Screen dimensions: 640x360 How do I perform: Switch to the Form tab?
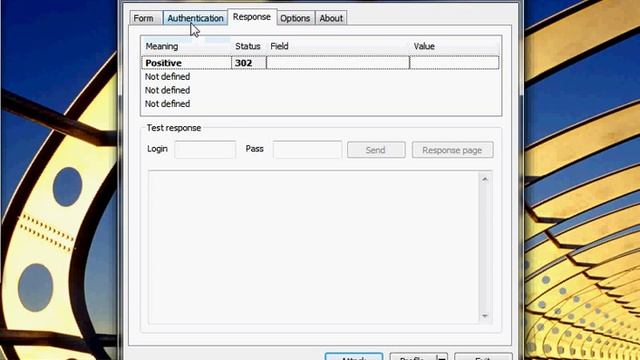click(x=144, y=18)
